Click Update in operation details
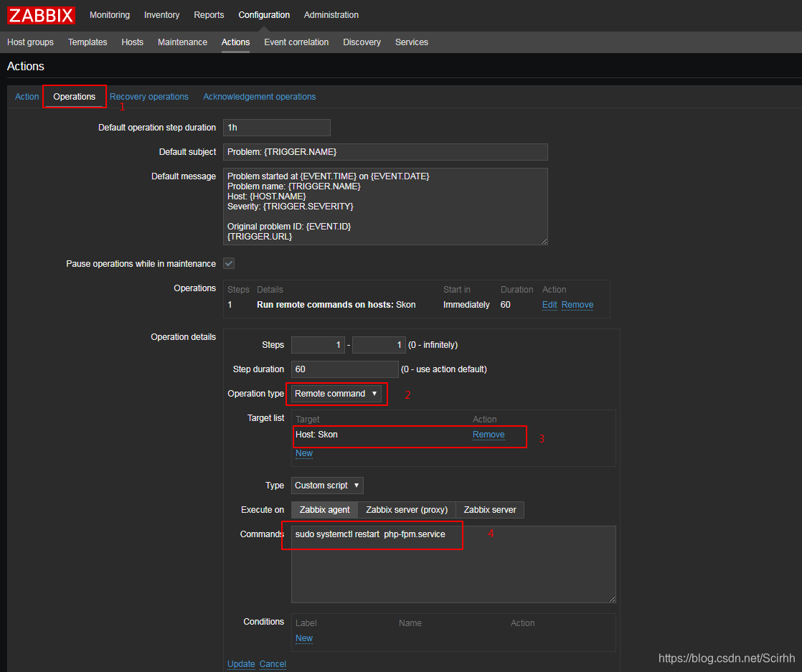Screen dimensions: 802x672 [241, 664]
